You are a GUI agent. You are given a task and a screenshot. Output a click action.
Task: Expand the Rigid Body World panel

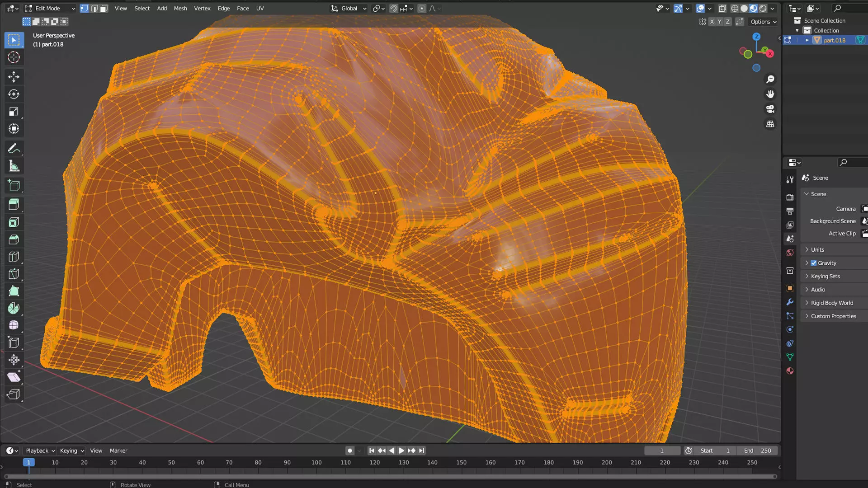(x=831, y=303)
